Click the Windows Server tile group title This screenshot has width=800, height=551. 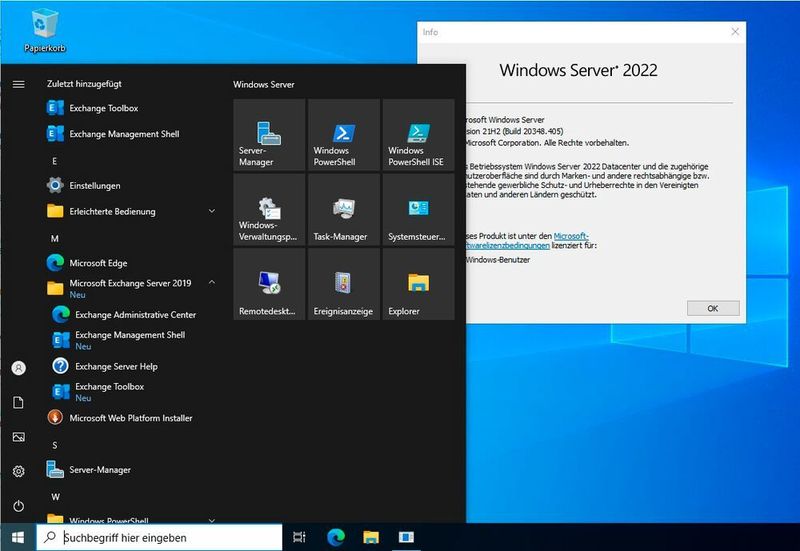(x=264, y=85)
